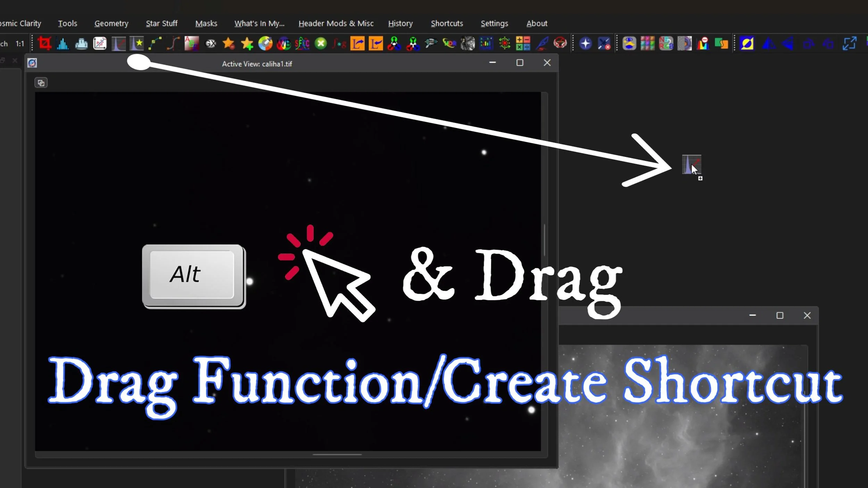Open the GraXpert GX icon
868x488 pixels.
click(210, 43)
